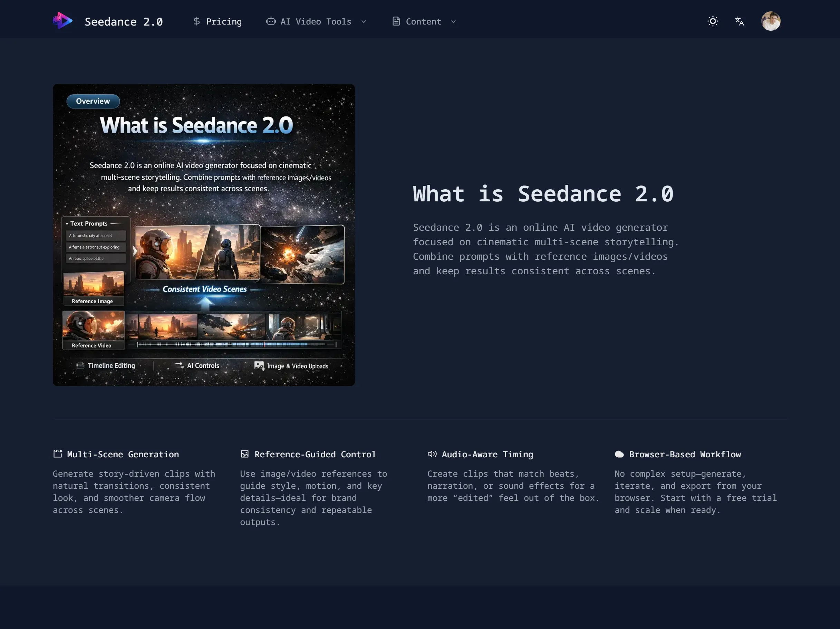Viewport: 840px width, 629px height.
Task: Open the Pricing menu item
Action: [224, 22]
